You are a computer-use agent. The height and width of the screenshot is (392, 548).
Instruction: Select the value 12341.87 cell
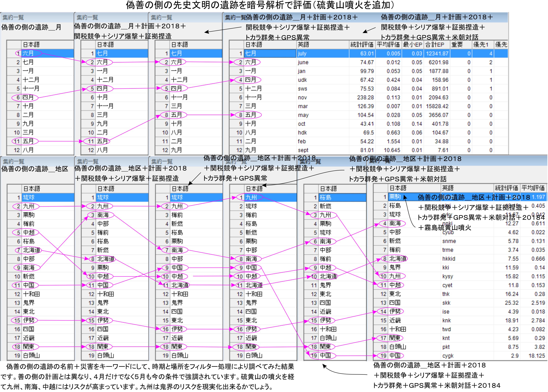[437, 54]
